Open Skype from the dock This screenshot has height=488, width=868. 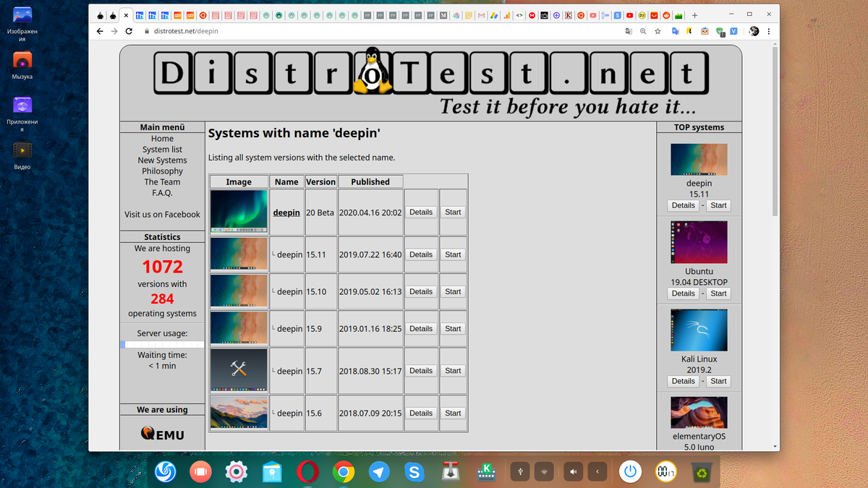coord(414,472)
